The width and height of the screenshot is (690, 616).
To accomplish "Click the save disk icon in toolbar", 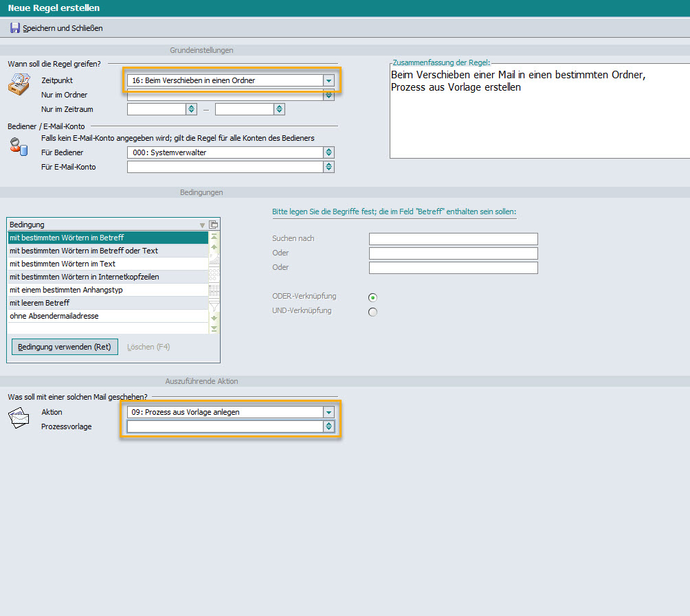I will (14, 27).
